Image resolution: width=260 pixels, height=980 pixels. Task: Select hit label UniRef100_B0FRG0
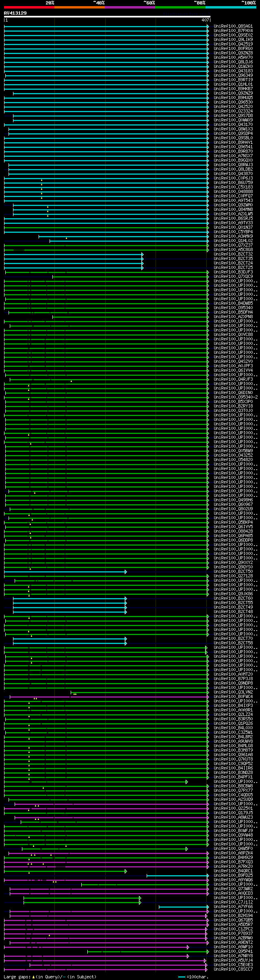(x=233, y=49)
